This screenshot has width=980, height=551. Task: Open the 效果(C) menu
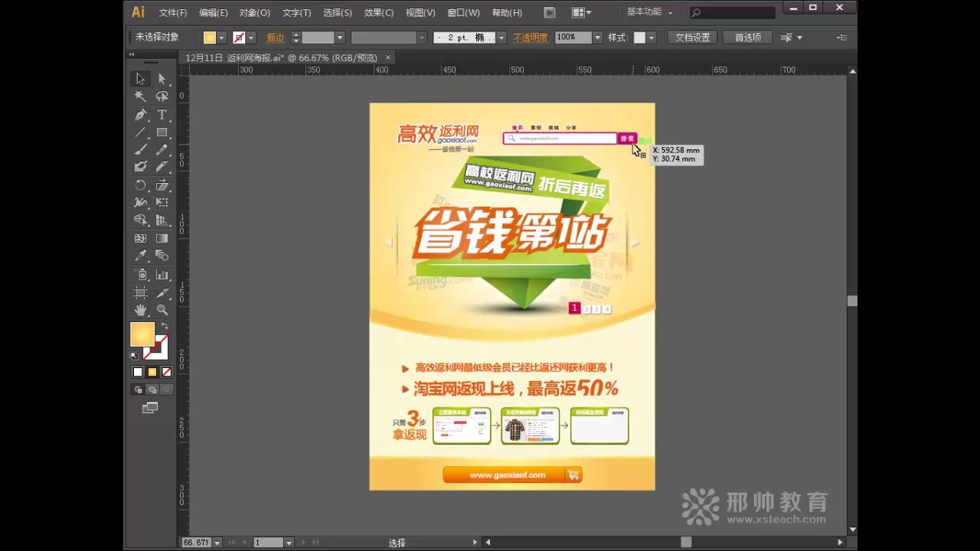(379, 13)
